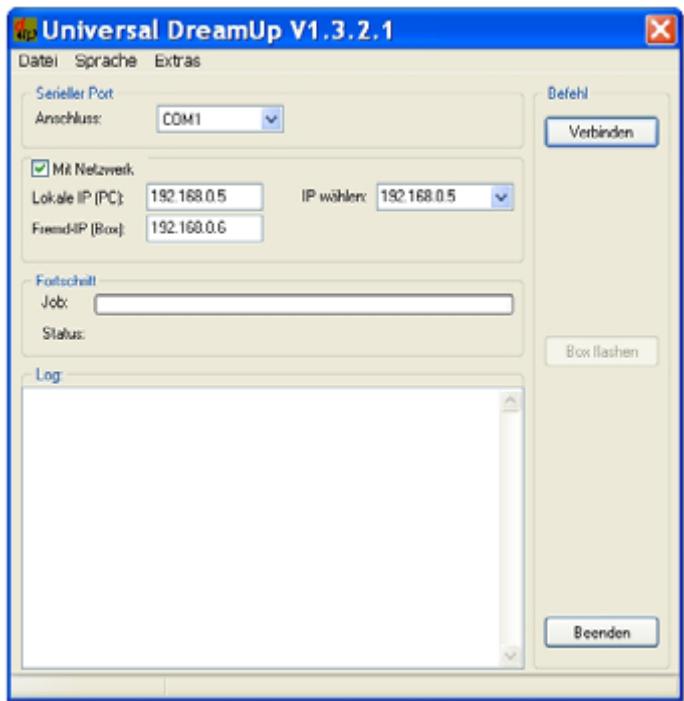Click the Fremd-IP (Box) input field
This screenshot has height=701, width=684.
click(x=205, y=228)
